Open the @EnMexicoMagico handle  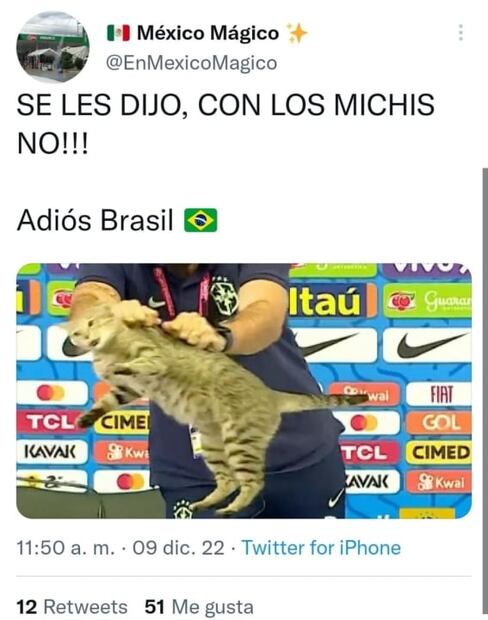pos(191,63)
